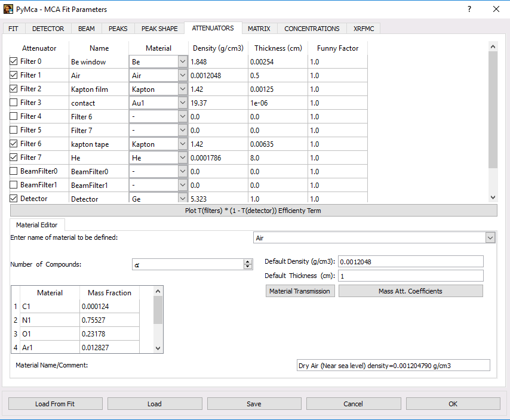Click Plot T(filters) Efficiency Term button
510x420 pixels.
pos(254,211)
